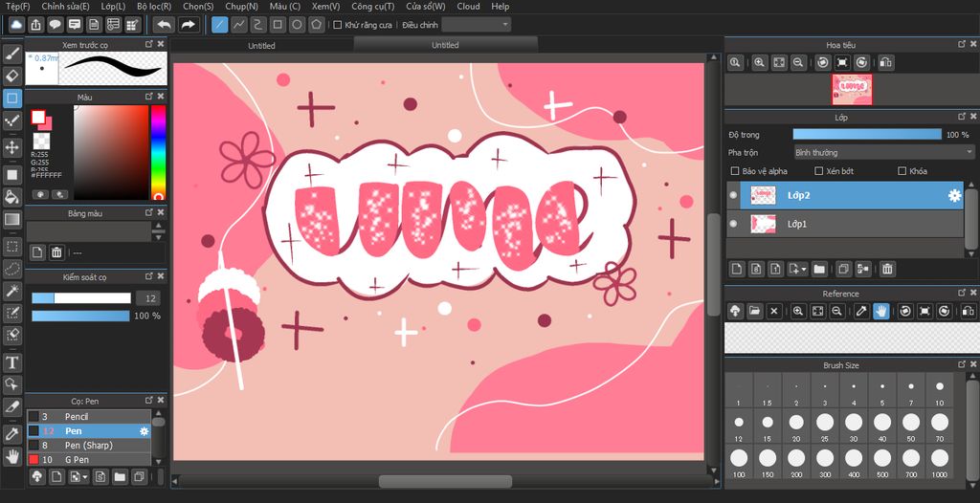Choose the polygon shape mode

click(x=317, y=25)
